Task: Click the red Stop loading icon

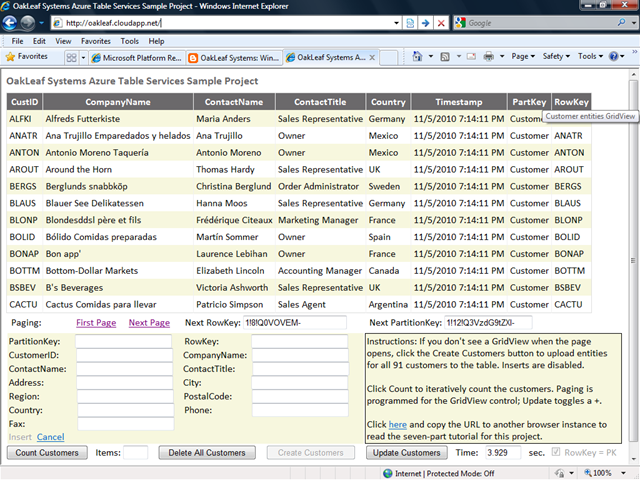Action: (442, 22)
